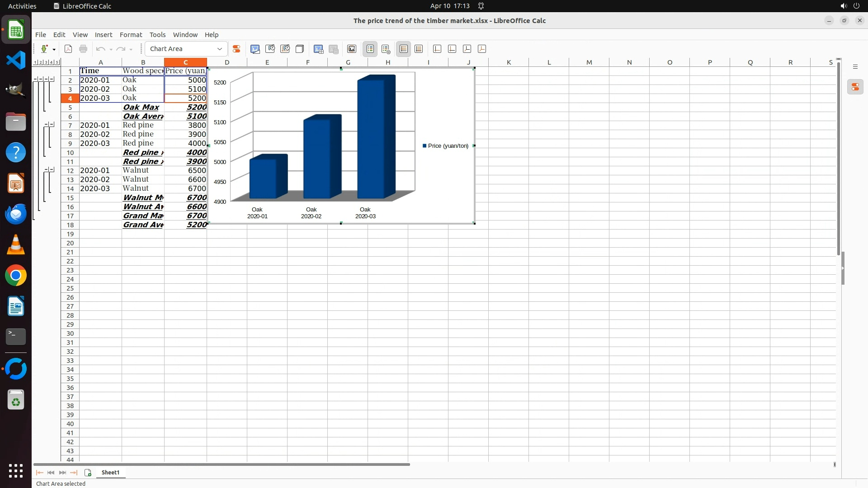Toggle Vertical Grids display
The width and height of the screenshot is (868, 488).
pos(419,49)
